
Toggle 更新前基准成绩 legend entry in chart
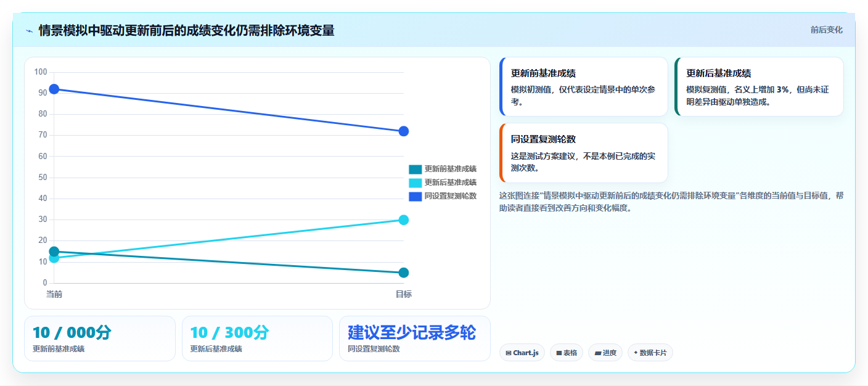point(443,169)
